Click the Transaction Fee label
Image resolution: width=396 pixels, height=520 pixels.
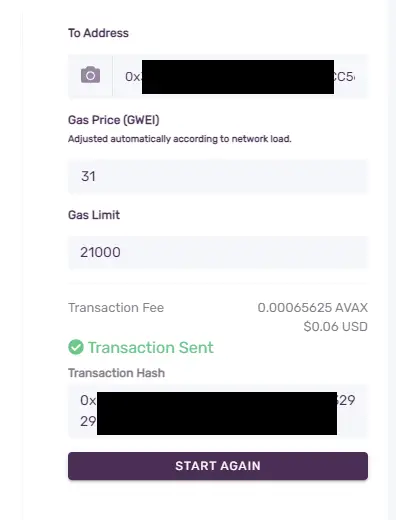pyautogui.click(x=116, y=307)
